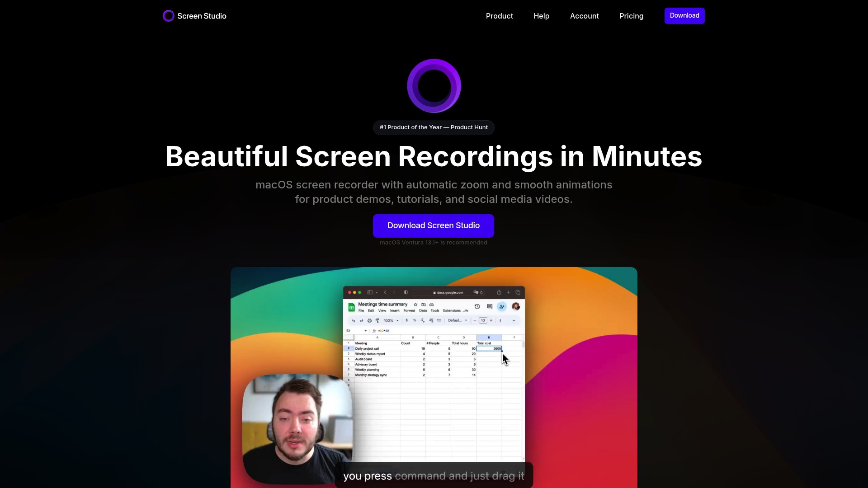The image size is (868, 488).
Task: Open the three-dot more toolbar options
Action: click(x=500, y=321)
